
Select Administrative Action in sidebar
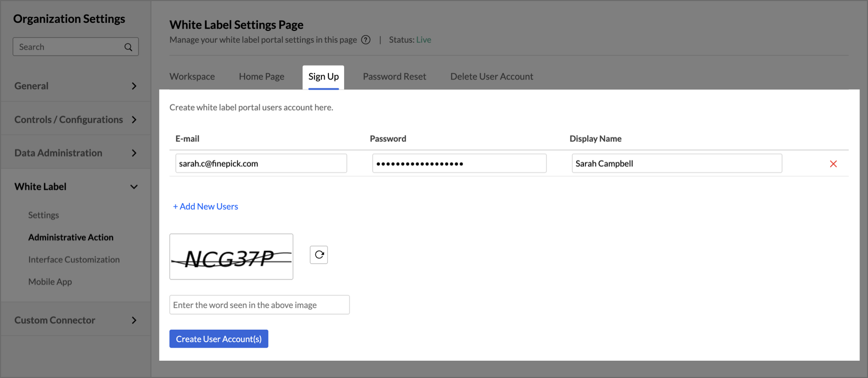point(71,237)
